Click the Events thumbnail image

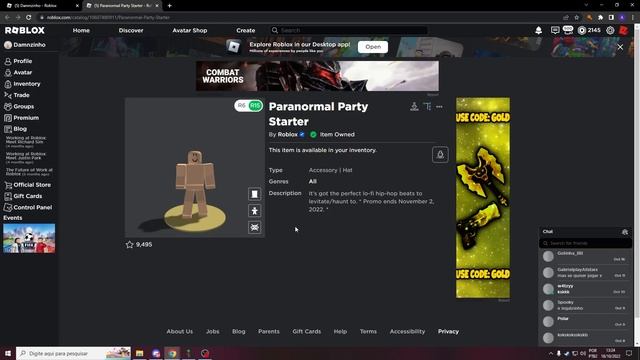pos(29,238)
